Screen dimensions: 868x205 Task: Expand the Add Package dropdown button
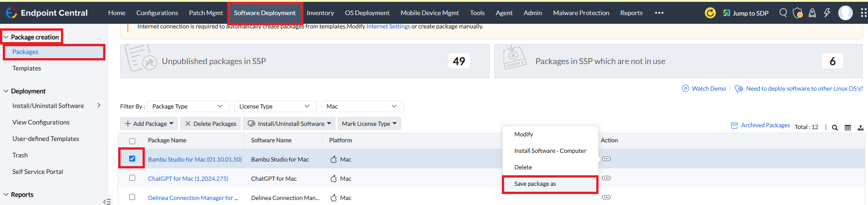point(149,124)
